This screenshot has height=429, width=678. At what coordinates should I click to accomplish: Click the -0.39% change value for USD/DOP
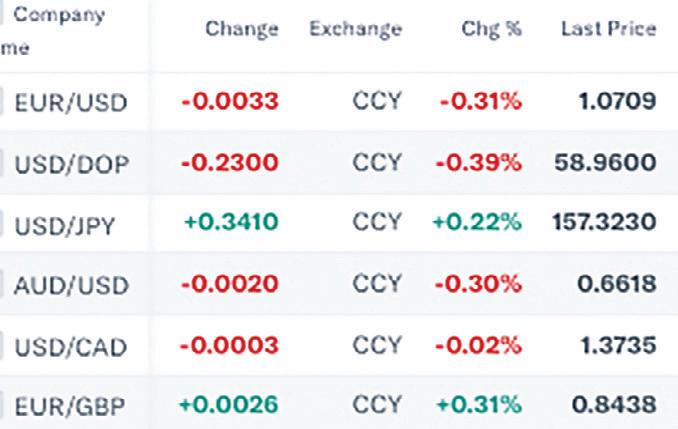(479, 163)
